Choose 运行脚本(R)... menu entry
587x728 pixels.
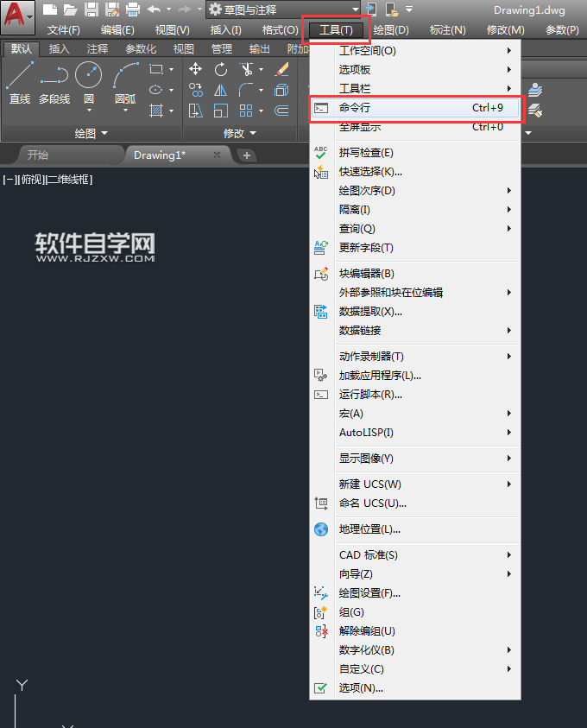[415, 394]
